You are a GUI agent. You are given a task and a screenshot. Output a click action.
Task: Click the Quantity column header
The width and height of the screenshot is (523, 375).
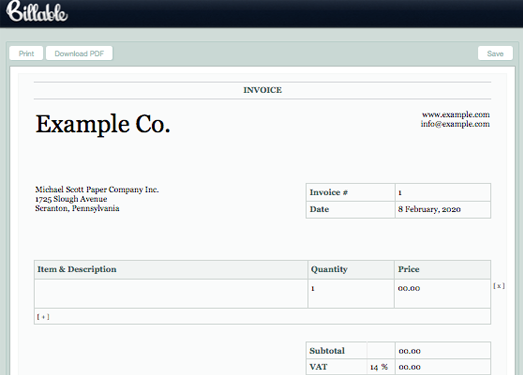[x=351, y=270]
